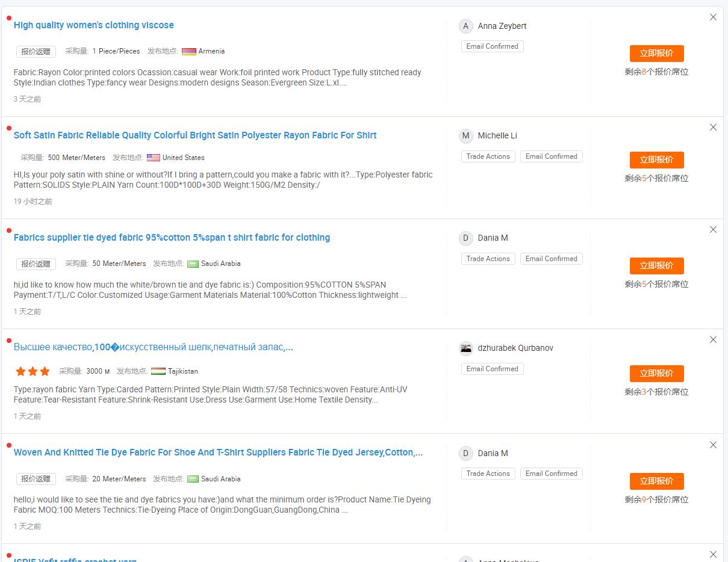Viewport: 728px width, 562px height.
Task: Close the Soft Satin Fabric request card
Action: click(x=713, y=128)
